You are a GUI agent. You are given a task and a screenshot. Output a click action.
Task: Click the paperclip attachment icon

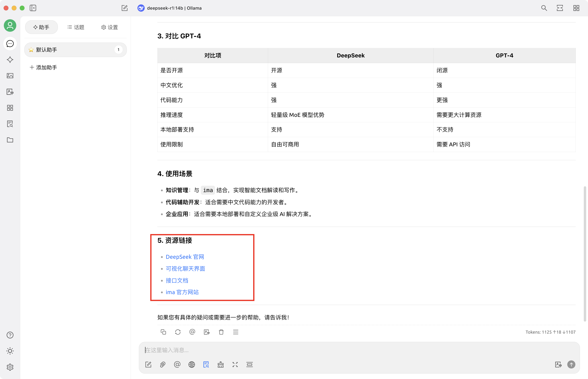point(163,365)
